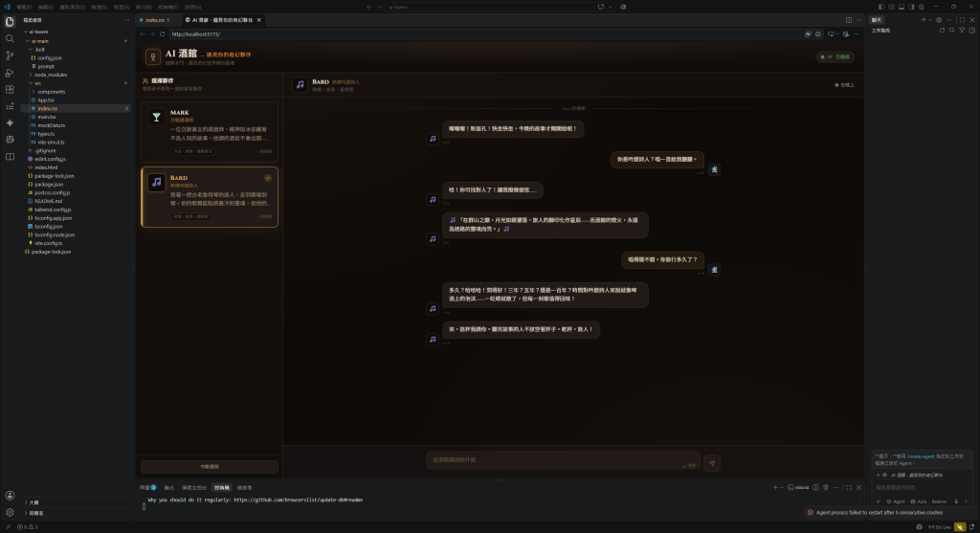Toggle the secondary sidebar layout icon
The height and width of the screenshot is (533, 980).
(911, 7)
